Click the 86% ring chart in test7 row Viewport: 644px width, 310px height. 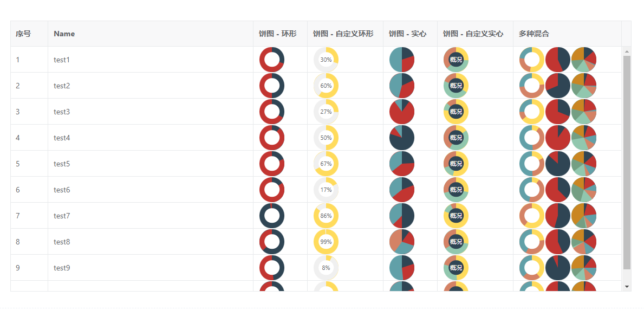(x=326, y=216)
